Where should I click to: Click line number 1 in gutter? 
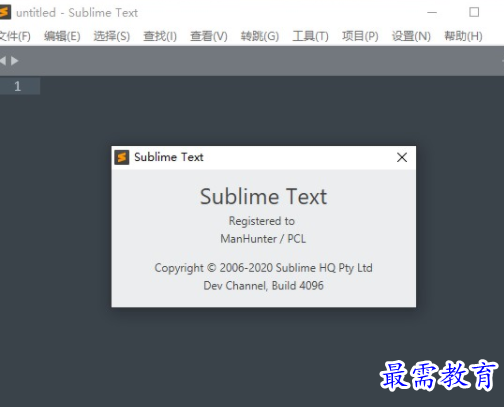click(18, 86)
